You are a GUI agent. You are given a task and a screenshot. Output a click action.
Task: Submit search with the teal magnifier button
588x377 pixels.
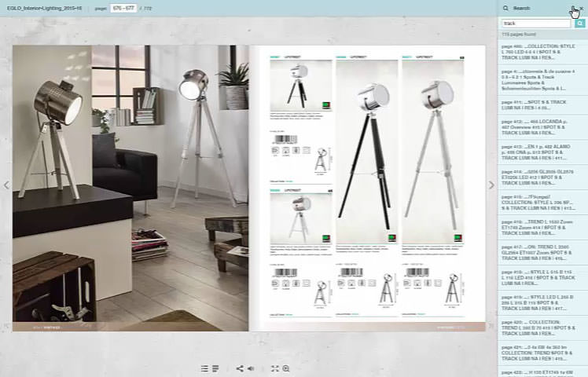[x=580, y=24]
